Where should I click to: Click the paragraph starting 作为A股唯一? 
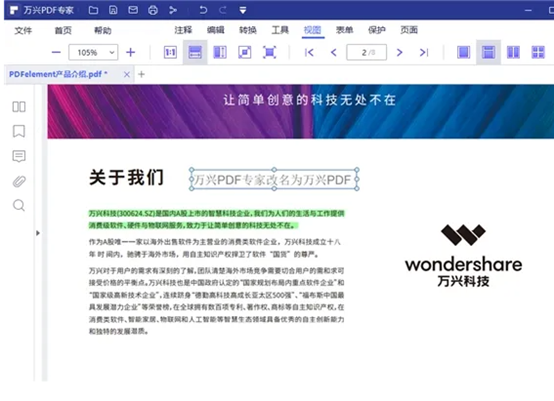(215, 248)
